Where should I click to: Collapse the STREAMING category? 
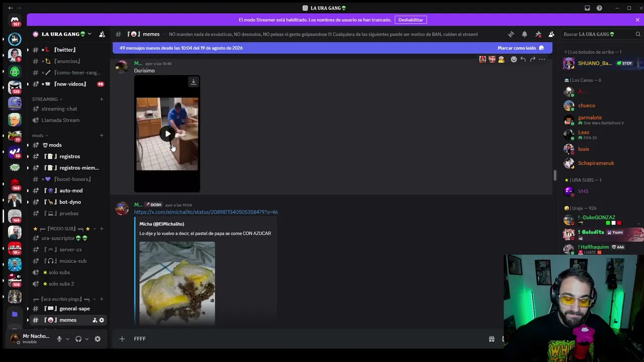click(x=47, y=99)
